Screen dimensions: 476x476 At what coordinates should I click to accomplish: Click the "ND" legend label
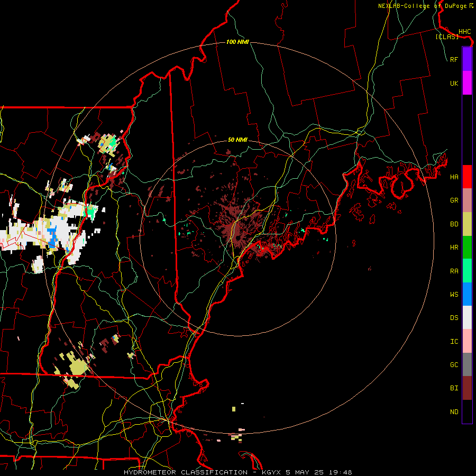point(454,412)
